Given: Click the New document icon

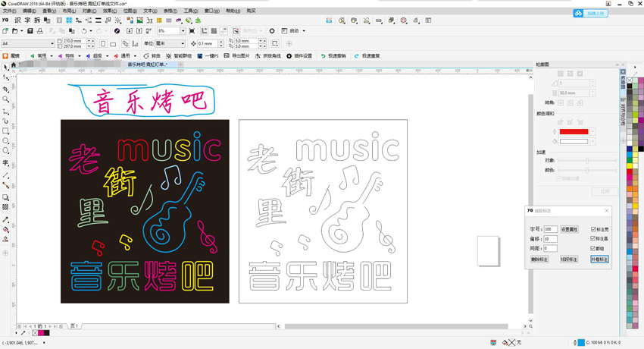Looking at the screenshot, I should coord(5,31).
